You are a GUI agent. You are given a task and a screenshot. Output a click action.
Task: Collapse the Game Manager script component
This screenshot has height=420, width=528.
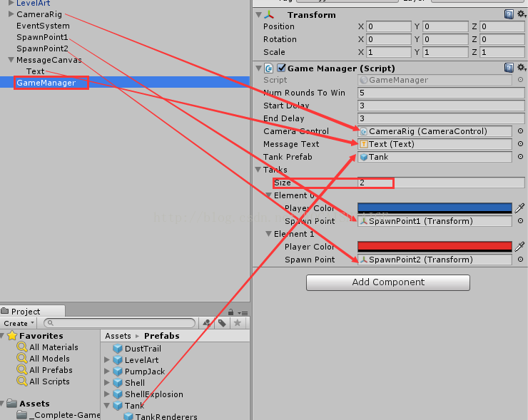click(x=258, y=68)
